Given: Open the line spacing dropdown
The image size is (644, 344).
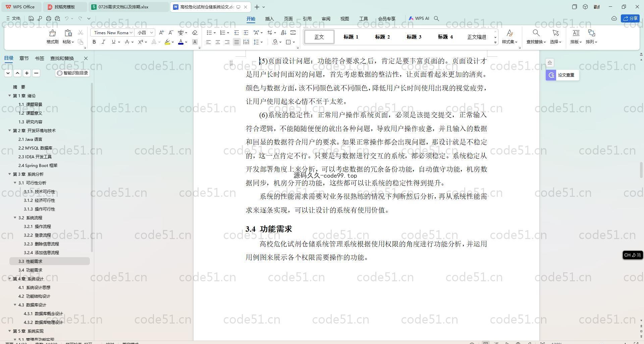Looking at the screenshot, I should (x=262, y=42).
